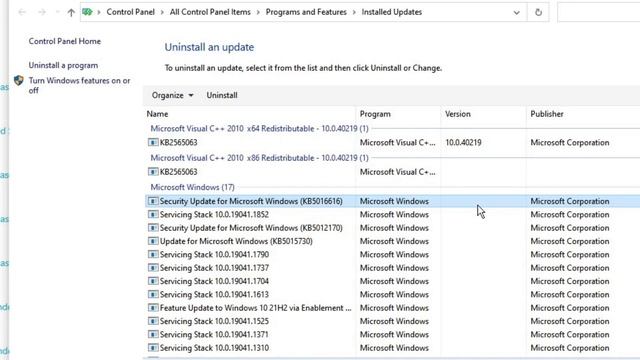Collapse the Microsoft Windows (17) group

point(192,187)
